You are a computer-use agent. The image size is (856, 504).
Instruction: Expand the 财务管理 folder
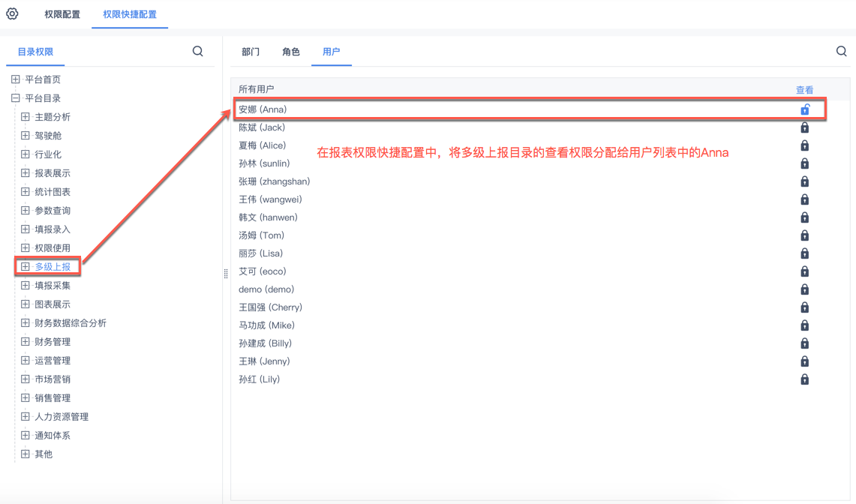click(x=25, y=341)
